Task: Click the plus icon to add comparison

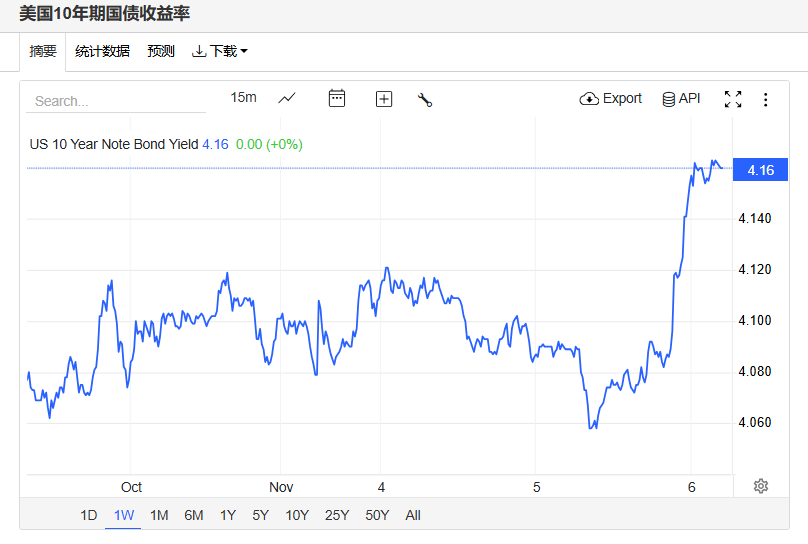Action: [384, 99]
